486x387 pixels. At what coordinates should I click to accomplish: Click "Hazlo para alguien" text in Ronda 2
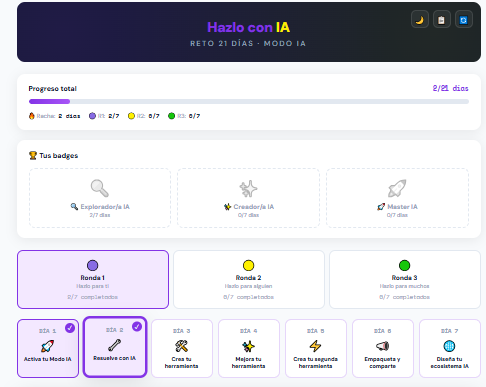248,286
